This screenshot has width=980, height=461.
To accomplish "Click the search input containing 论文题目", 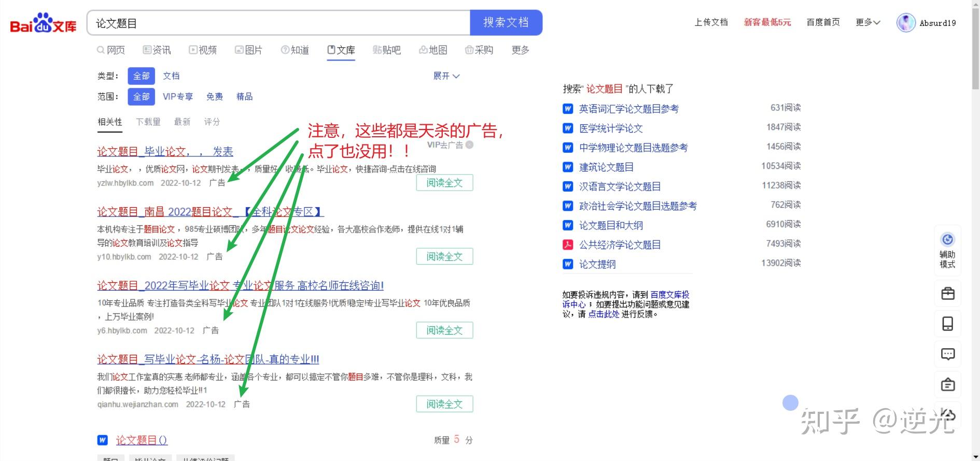I will click(278, 23).
